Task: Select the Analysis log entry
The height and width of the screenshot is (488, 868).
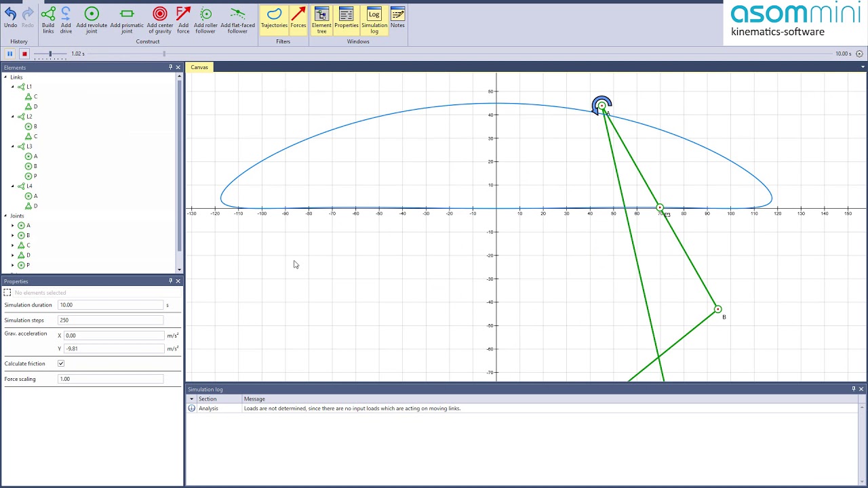Action: click(x=523, y=409)
